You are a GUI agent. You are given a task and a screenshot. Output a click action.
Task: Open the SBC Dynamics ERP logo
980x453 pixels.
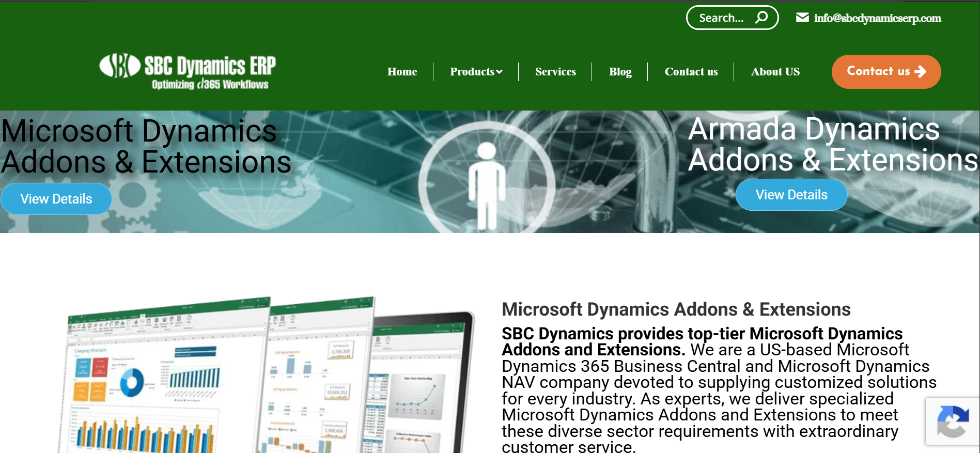tap(188, 72)
